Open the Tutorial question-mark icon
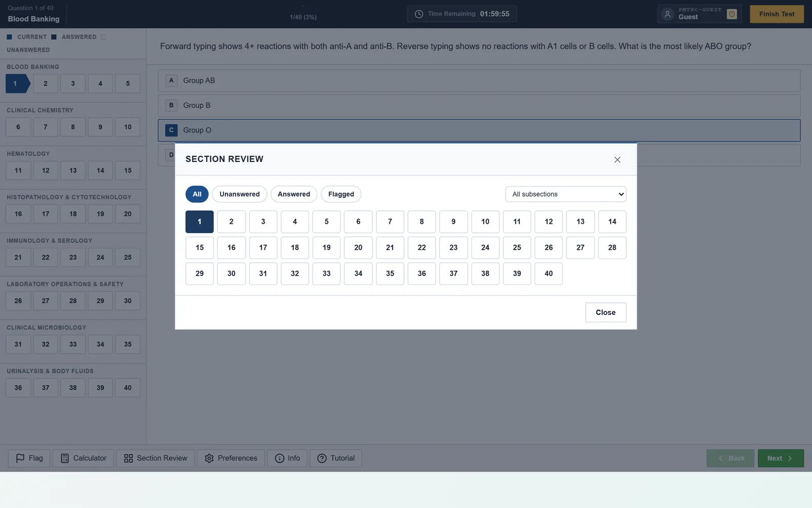The width and height of the screenshot is (812, 508). click(322, 458)
